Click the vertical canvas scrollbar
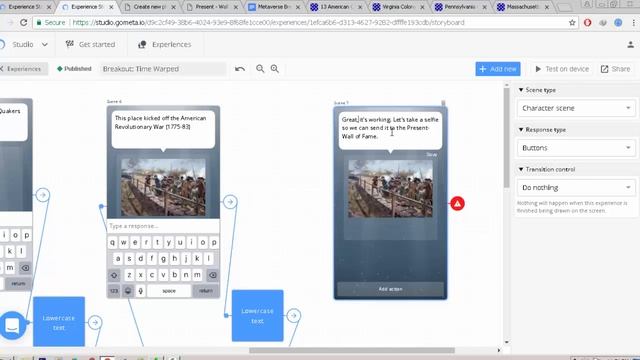This screenshot has width=640, height=360. (507, 137)
